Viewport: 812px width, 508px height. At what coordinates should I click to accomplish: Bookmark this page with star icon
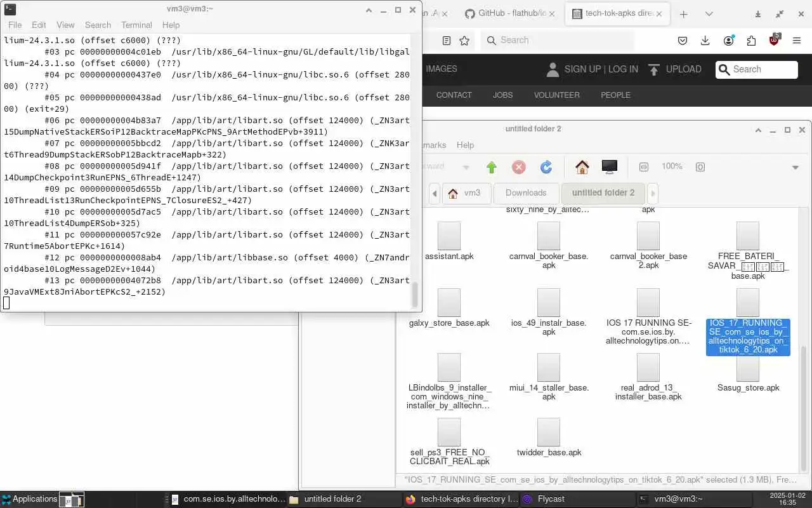tap(464, 40)
